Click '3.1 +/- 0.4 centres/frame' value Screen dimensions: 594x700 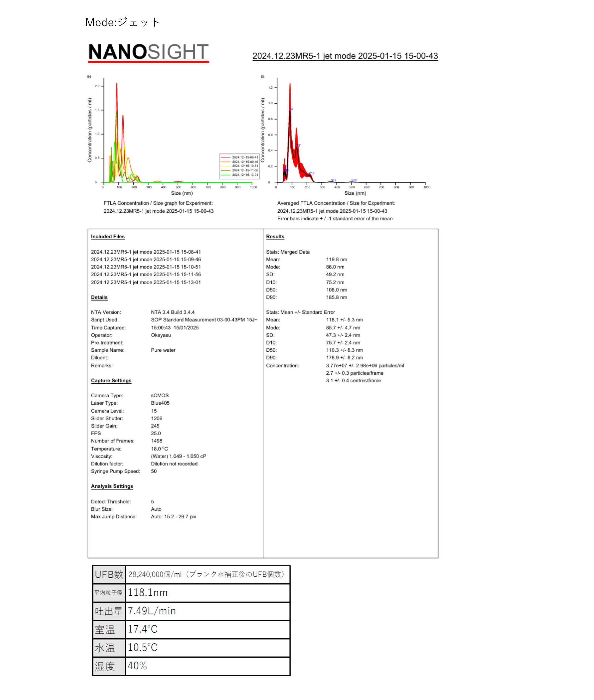[x=353, y=381]
